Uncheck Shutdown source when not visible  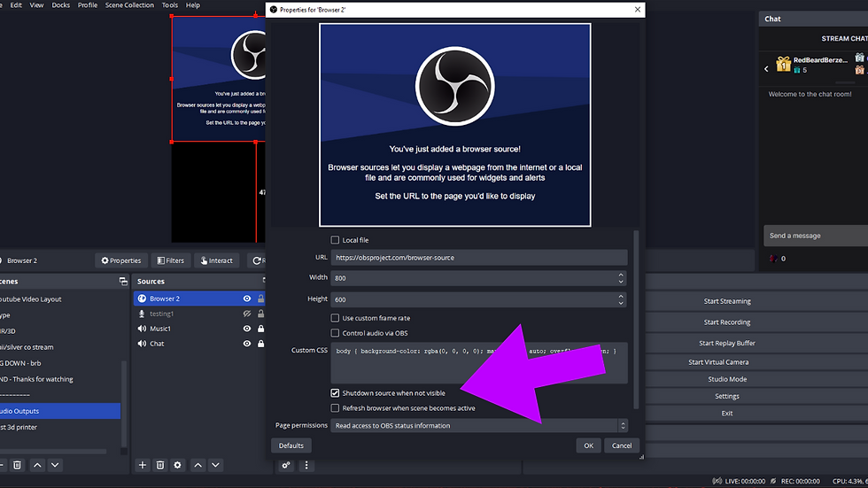[x=335, y=393]
